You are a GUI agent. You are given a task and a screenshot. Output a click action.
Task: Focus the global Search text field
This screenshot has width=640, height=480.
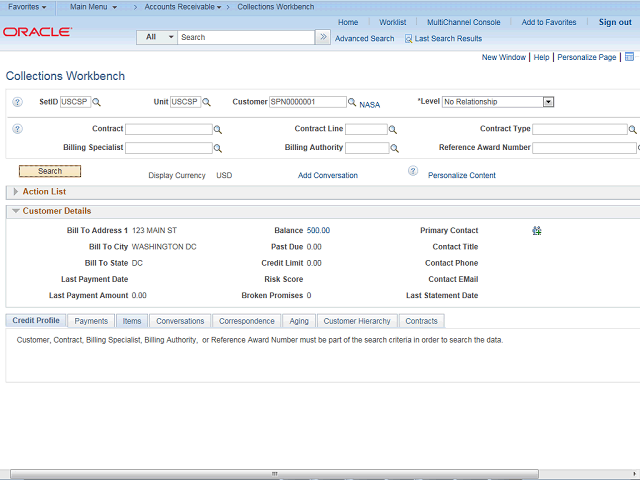pyautogui.click(x=246, y=37)
